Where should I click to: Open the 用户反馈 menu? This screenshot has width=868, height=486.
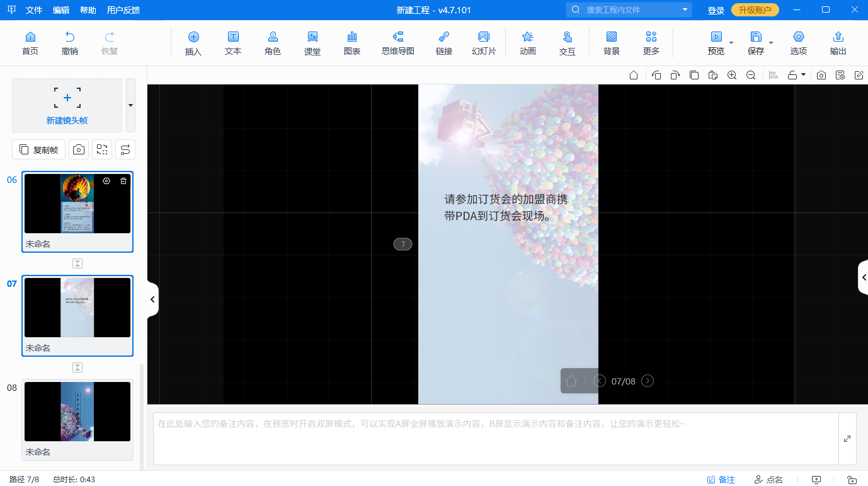point(123,10)
